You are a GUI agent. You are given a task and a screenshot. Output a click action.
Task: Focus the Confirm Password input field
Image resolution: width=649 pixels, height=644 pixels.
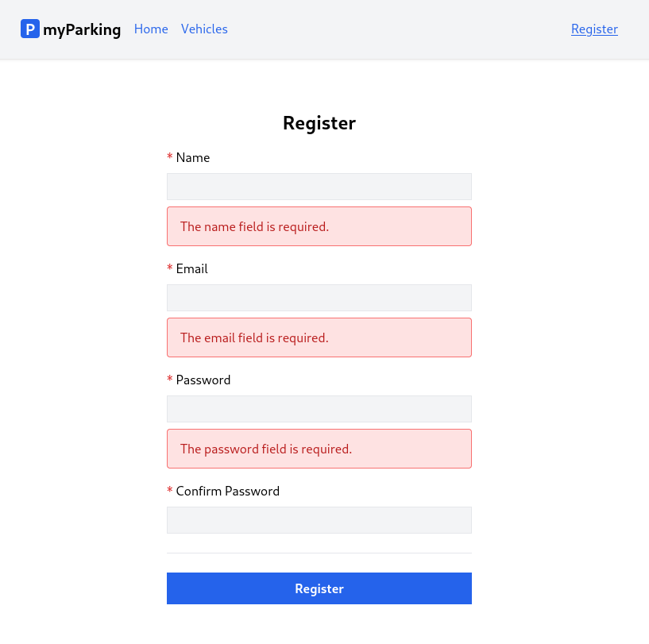pos(319,520)
